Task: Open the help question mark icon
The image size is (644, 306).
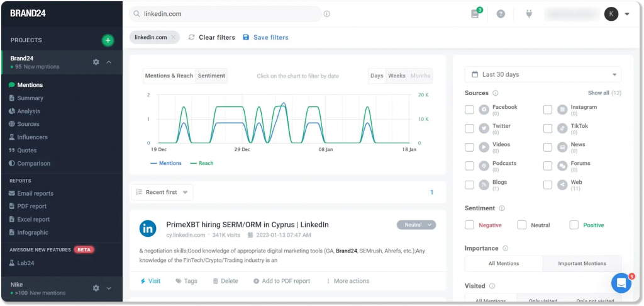Action: click(x=501, y=14)
